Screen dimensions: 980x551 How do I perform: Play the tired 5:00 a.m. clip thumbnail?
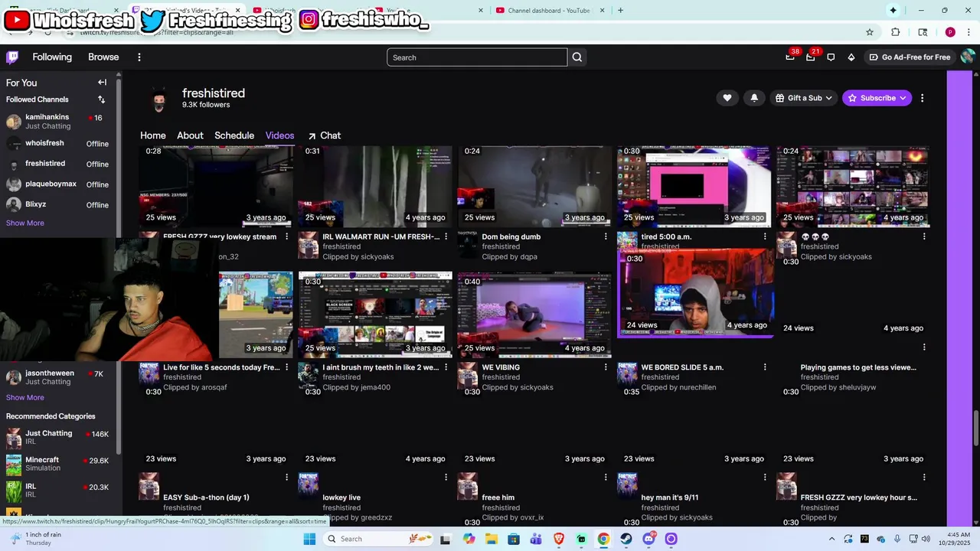(694, 187)
